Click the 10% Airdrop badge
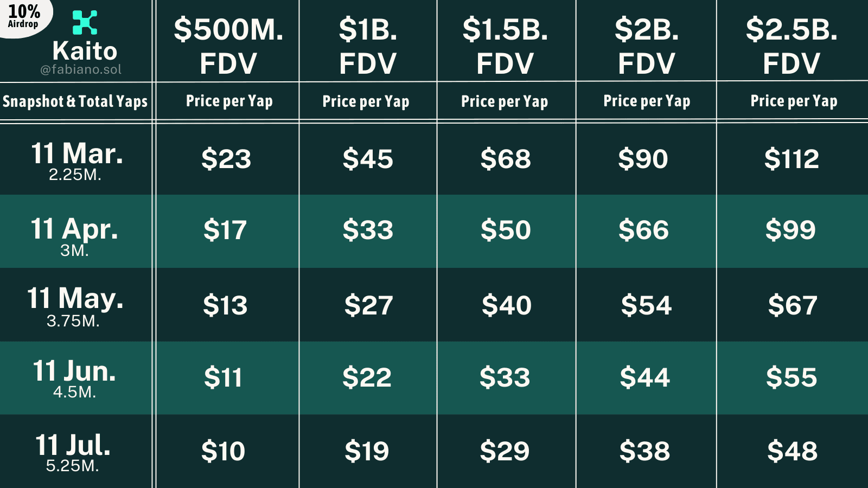Screen dimensions: 868x488 [24, 16]
